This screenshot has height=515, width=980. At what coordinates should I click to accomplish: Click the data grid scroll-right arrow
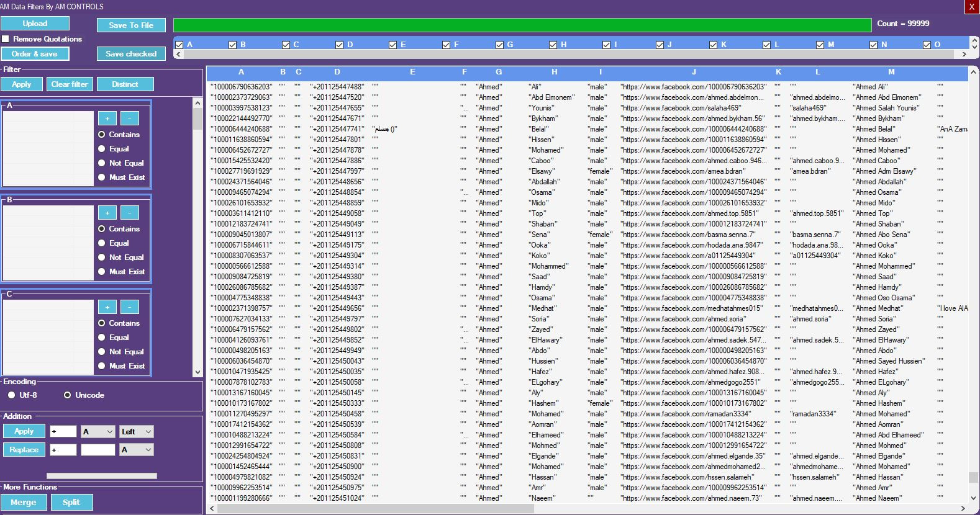click(964, 509)
